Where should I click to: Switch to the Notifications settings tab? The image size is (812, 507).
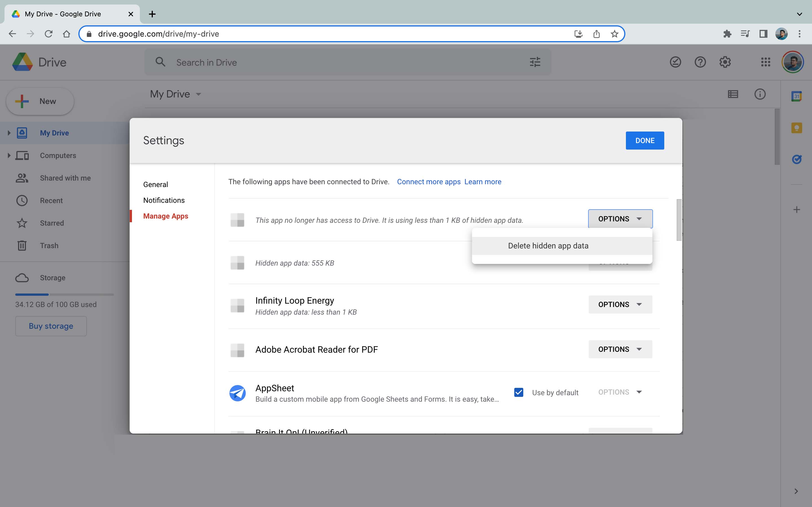[164, 200]
